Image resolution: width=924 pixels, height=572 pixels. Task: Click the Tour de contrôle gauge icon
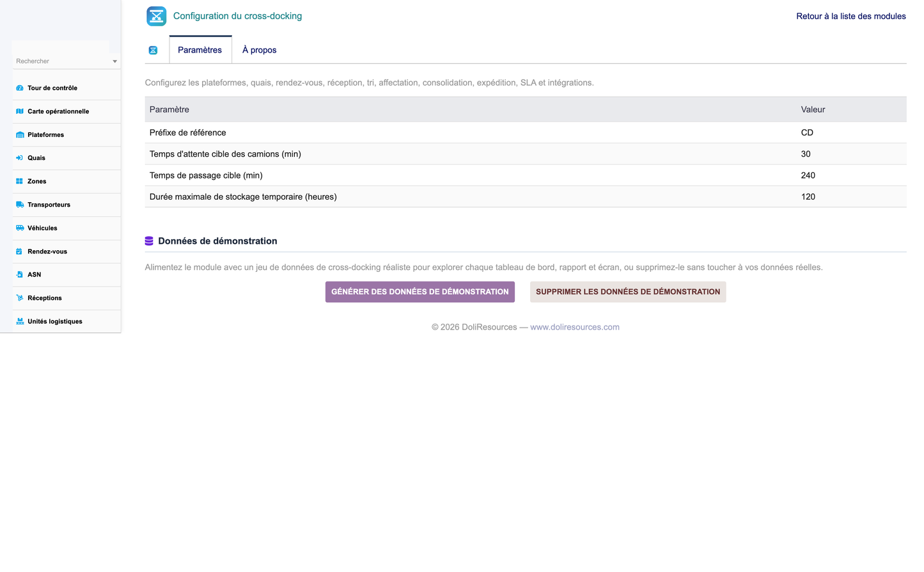pos(20,88)
